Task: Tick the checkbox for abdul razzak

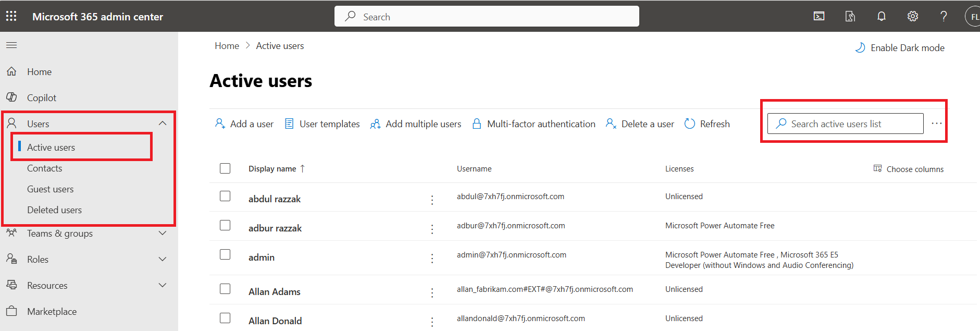Action: click(x=225, y=196)
